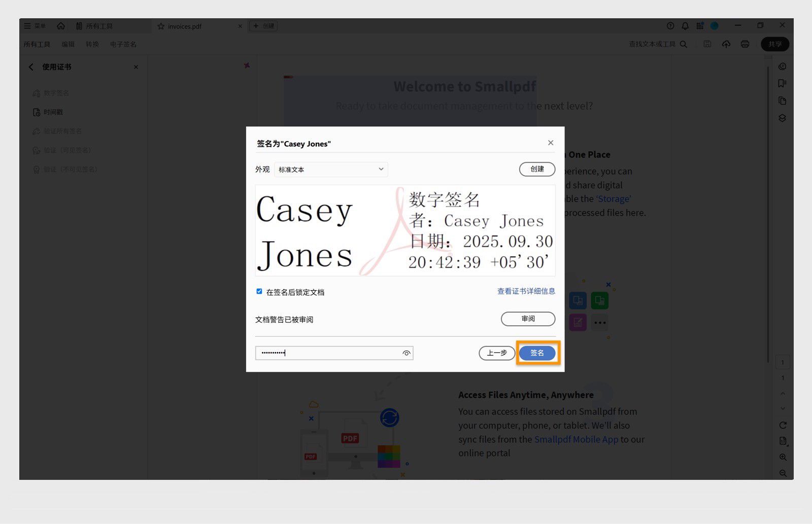The height and width of the screenshot is (524, 812).
Task: Go to the Acrobat home screen icon
Action: (x=61, y=26)
